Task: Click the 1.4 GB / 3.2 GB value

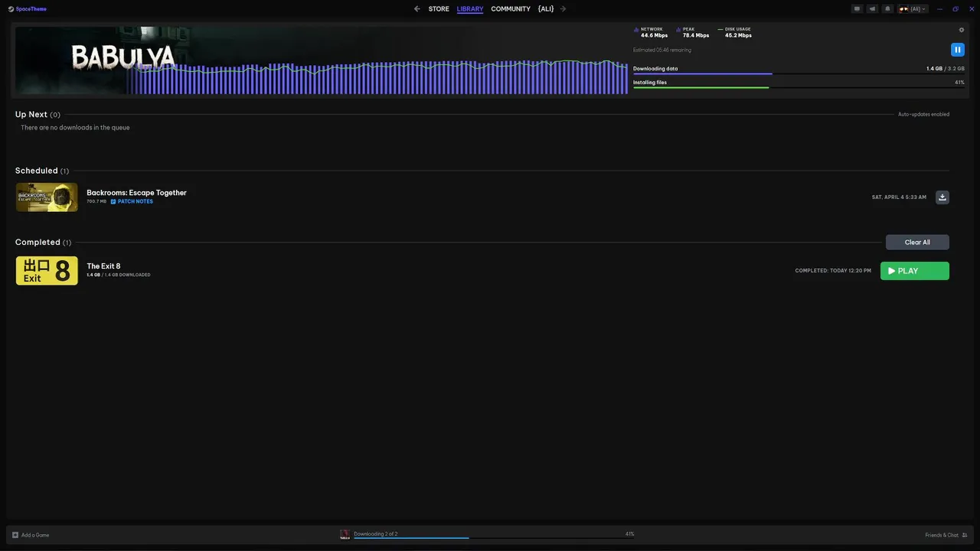Action: click(946, 69)
